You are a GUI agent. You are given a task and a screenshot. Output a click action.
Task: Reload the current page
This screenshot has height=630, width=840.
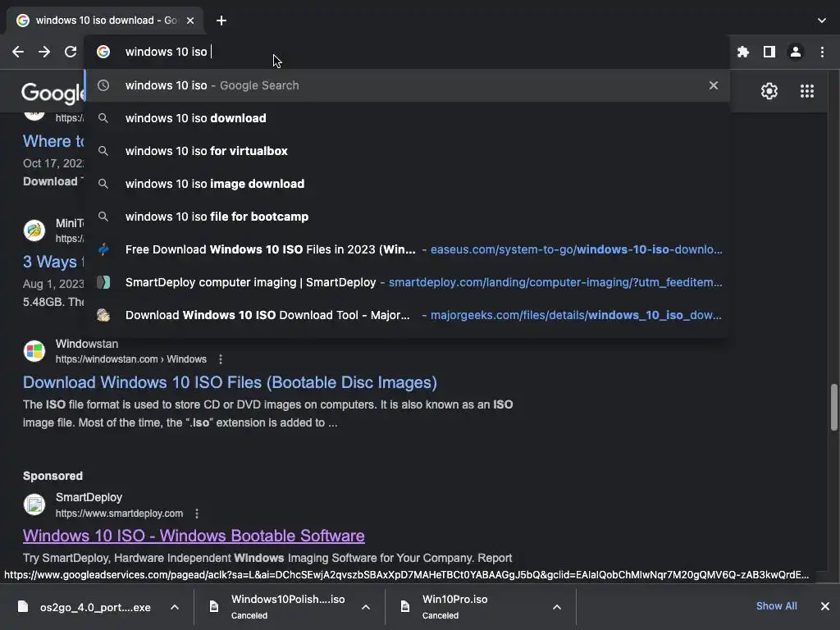pos(71,52)
